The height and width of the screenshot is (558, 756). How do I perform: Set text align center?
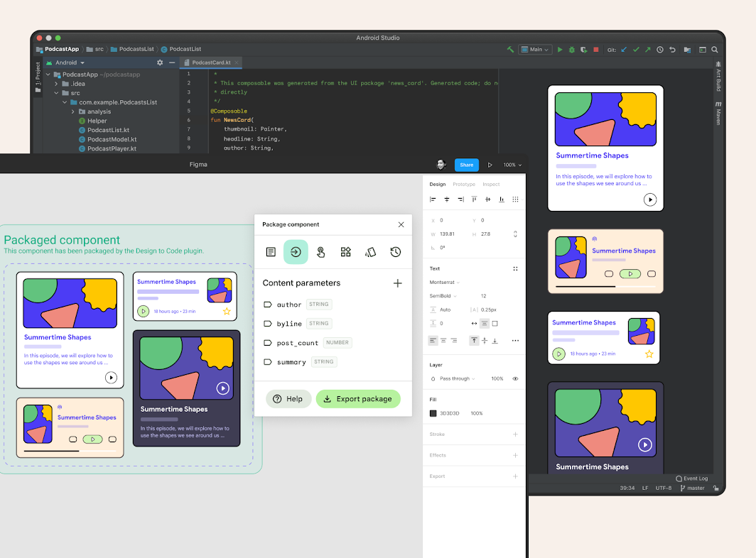click(443, 340)
